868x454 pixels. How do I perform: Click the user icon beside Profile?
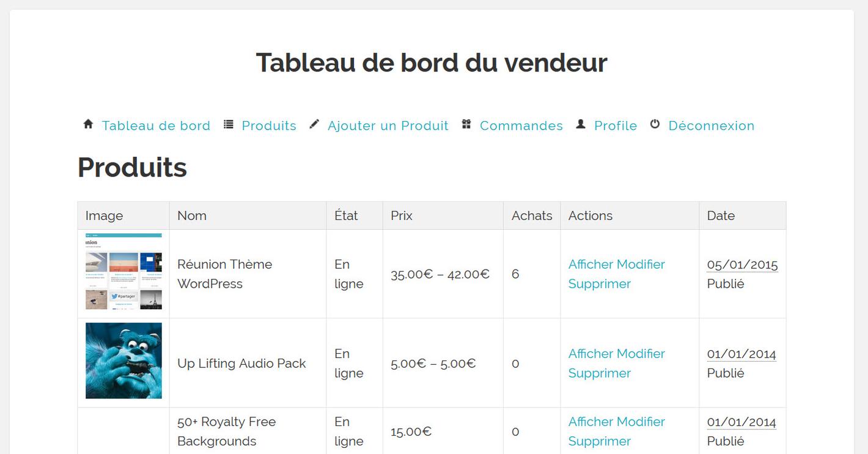tap(581, 124)
